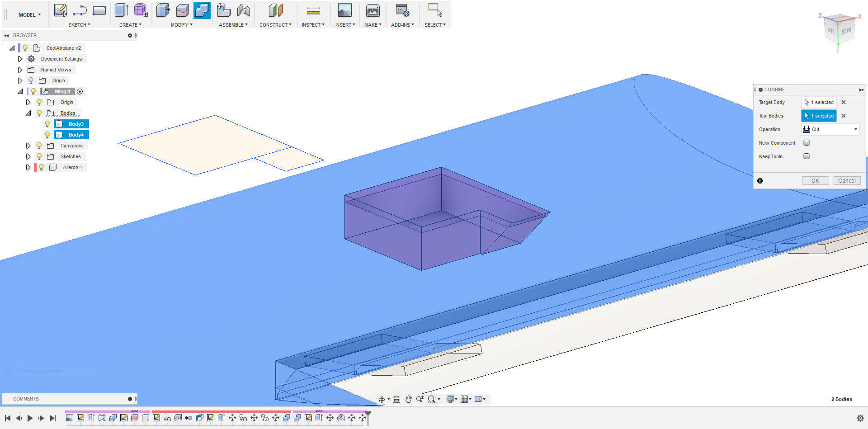The image size is (868, 429).
Task: Open the 3D Print make icon
Action: (x=373, y=10)
